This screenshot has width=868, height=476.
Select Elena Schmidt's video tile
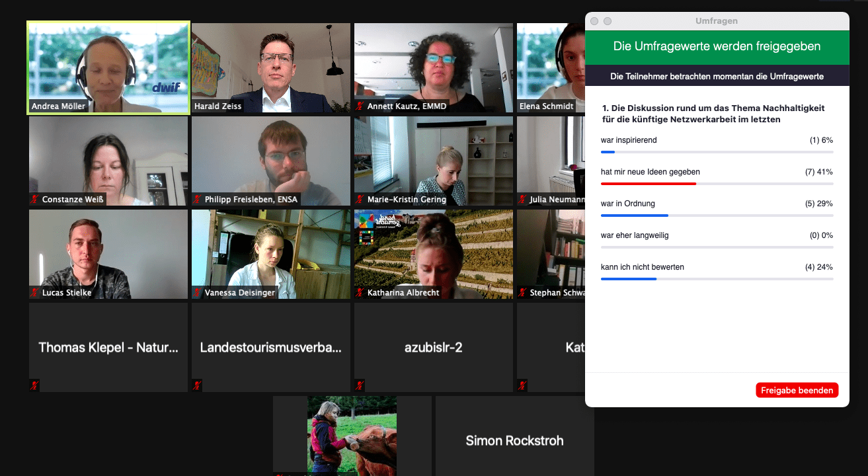click(x=551, y=68)
